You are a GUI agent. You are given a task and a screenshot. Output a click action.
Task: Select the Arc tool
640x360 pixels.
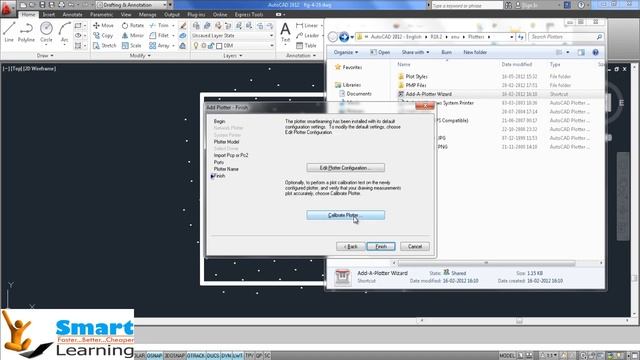64,32
